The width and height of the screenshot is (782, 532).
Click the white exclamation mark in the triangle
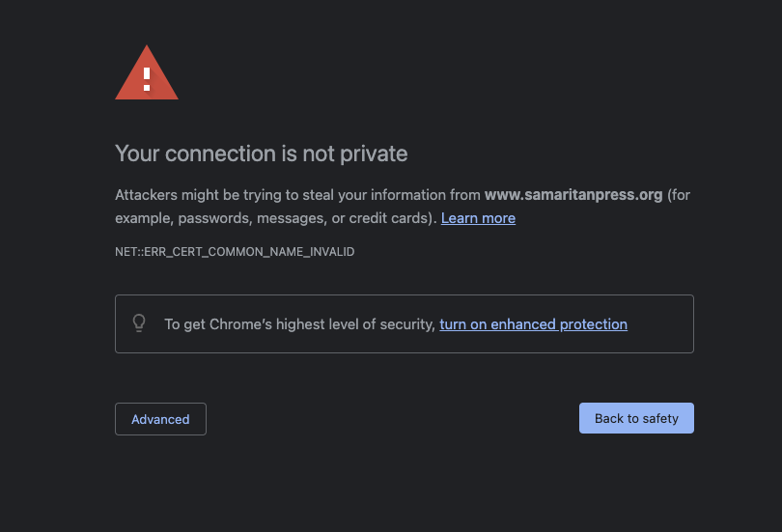pyautogui.click(x=147, y=75)
